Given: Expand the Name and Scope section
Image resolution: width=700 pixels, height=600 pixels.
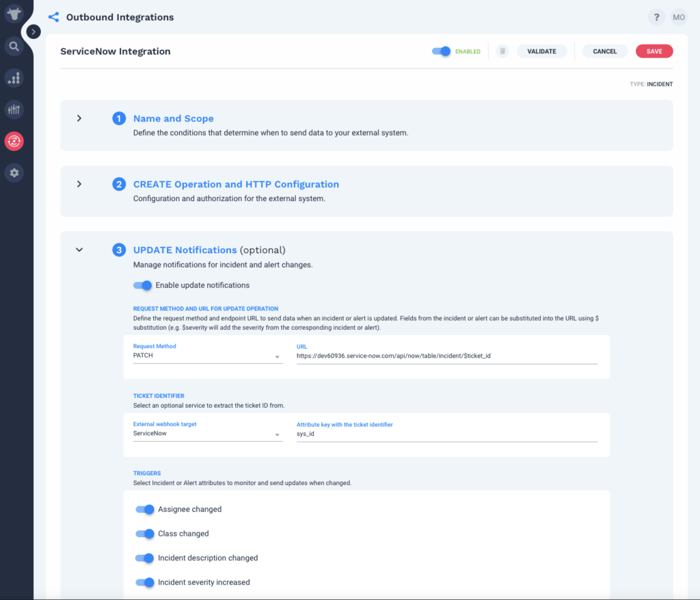Looking at the screenshot, I should pyautogui.click(x=79, y=118).
